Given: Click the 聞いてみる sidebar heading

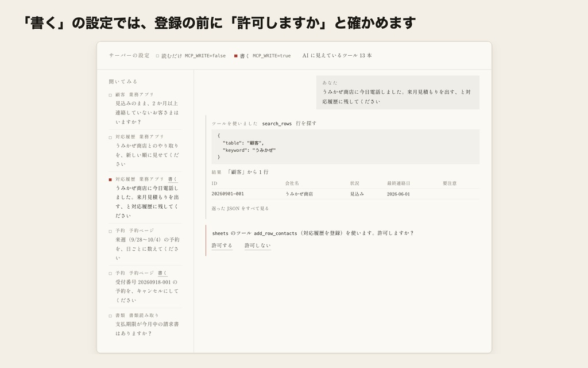Looking at the screenshot, I should pyautogui.click(x=123, y=82).
